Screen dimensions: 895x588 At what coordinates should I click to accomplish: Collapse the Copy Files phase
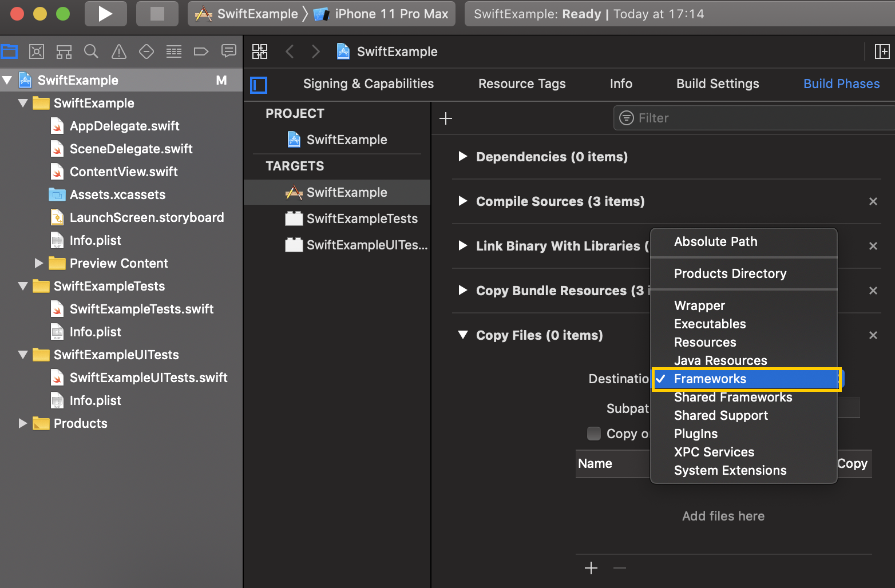tap(463, 335)
